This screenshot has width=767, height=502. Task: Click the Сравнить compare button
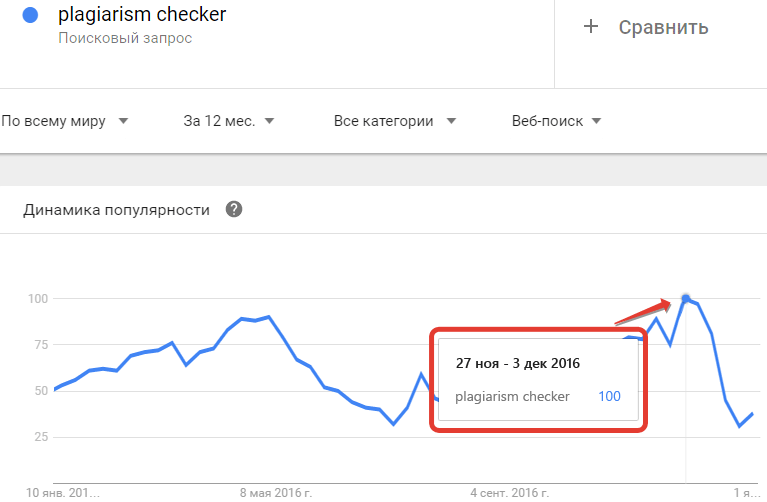click(646, 27)
